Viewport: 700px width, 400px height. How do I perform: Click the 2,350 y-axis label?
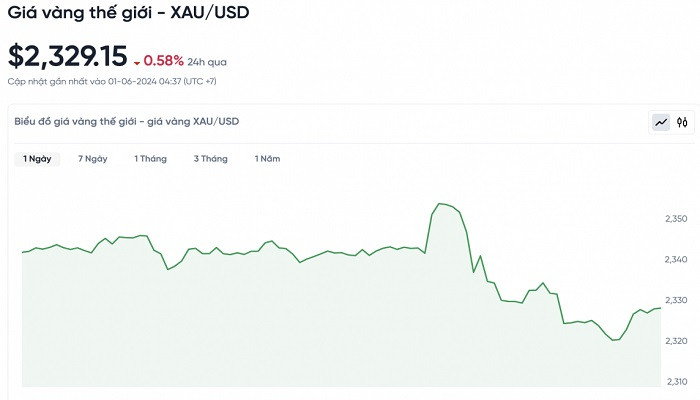point(677,219)
